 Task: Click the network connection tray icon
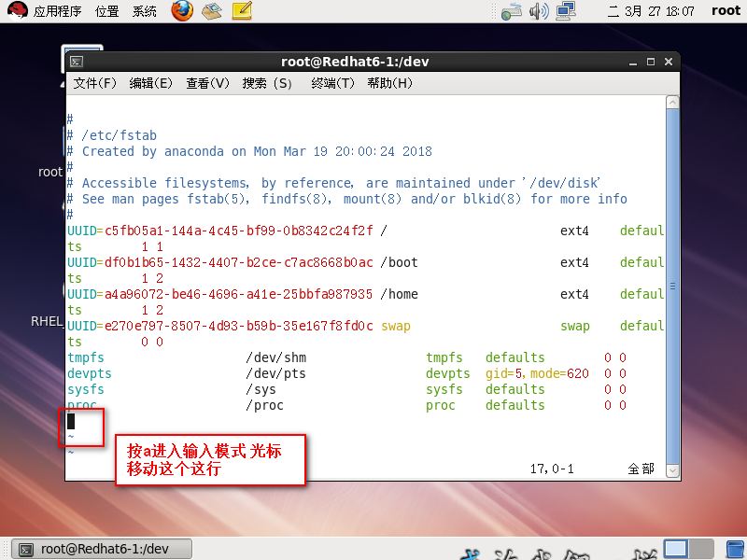[566, 10]
